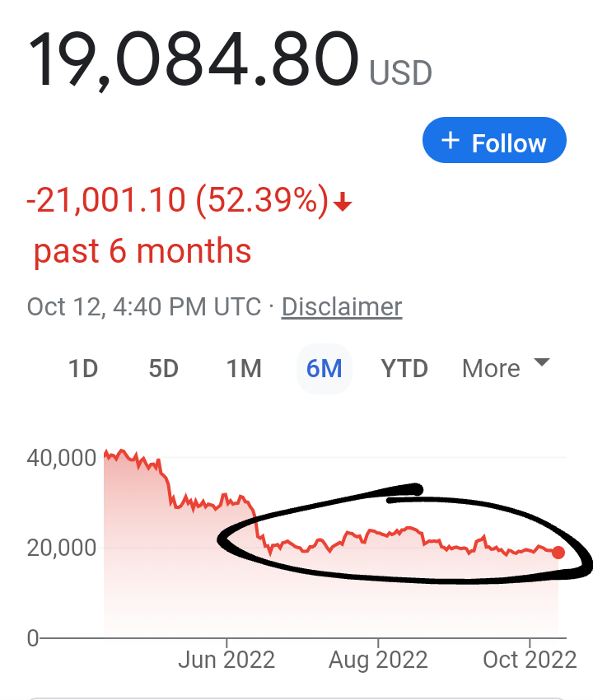Click the Aug 2022 axis label
This screenshot has width=593, height=700.
[x=379, y=660]
